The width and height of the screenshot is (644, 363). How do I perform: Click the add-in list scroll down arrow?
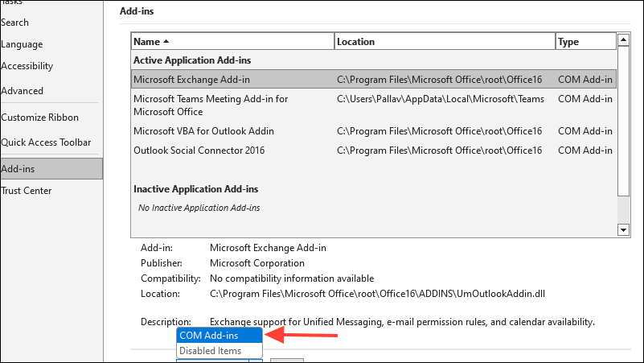623,230
